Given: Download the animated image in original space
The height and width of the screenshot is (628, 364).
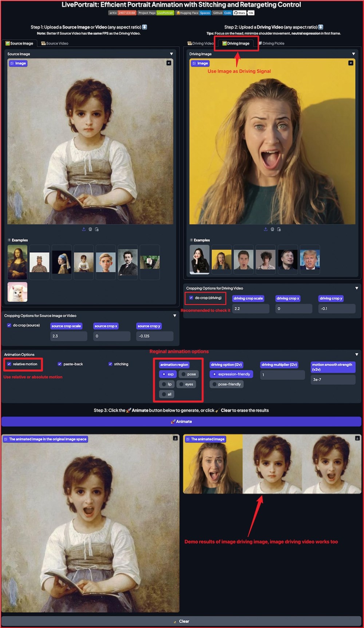Looking at the screenshot, I should 175,438.
